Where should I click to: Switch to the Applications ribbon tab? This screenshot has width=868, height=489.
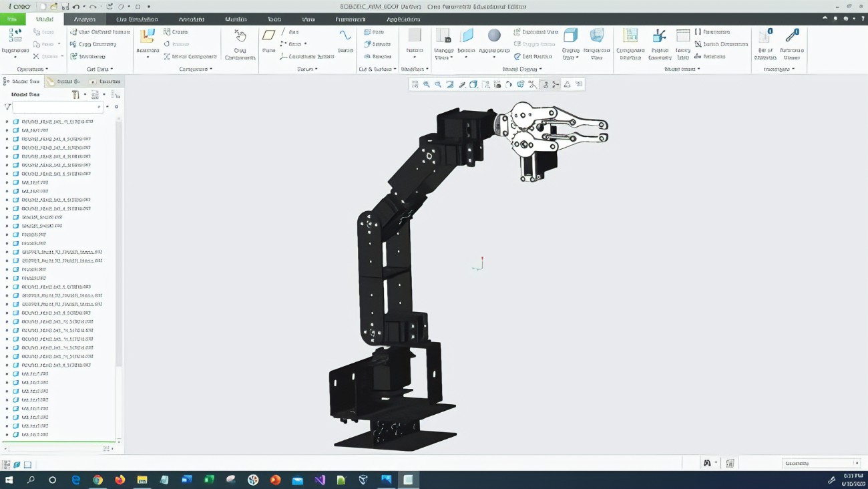tap(403, 19)
